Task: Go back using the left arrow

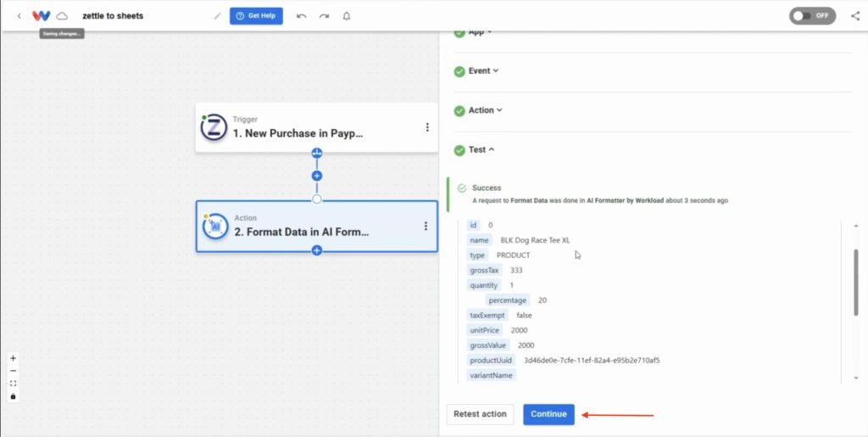Action: coord(19,16)
